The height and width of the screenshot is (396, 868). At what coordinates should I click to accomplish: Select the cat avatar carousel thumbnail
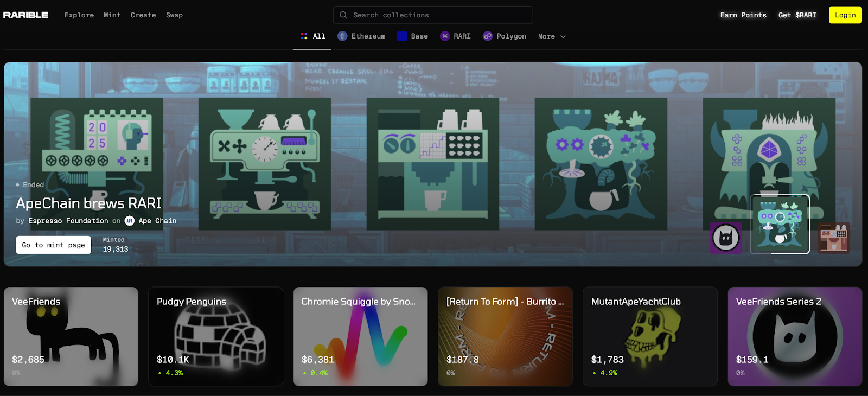click(726, 238)
